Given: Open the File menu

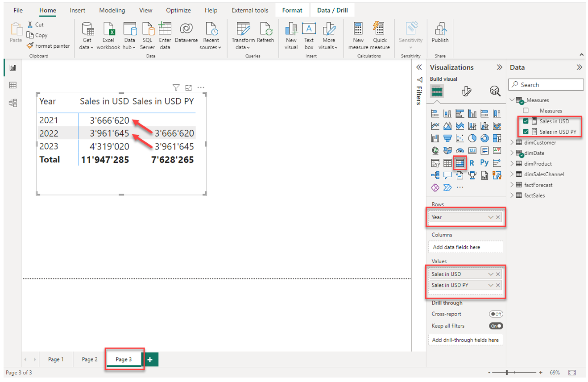Looking at the screenshot, I should pyautogui.click(x=18, y=10).
